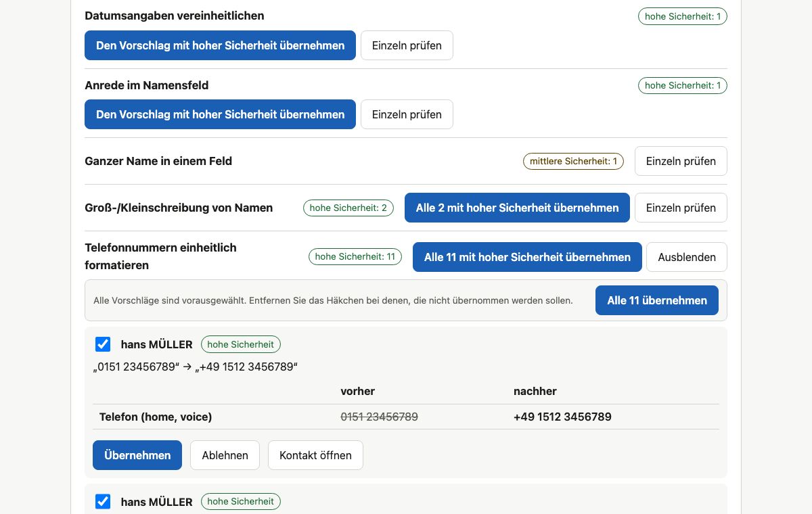The height and width of the screenshot is (514, 812).
Task: Apply high-confidence suggestion for Anrede im Namensfeld
Action: pyautogui.click(x=220, y=114)
